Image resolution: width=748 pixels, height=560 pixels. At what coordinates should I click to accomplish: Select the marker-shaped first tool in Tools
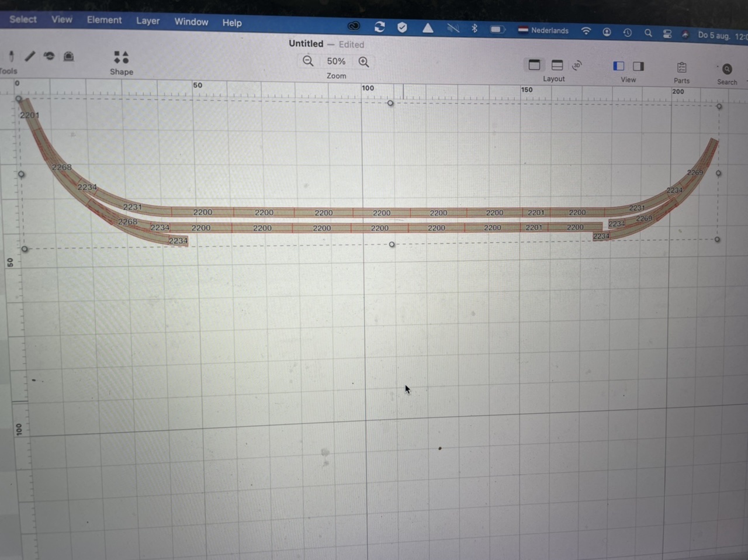[11, 56]
